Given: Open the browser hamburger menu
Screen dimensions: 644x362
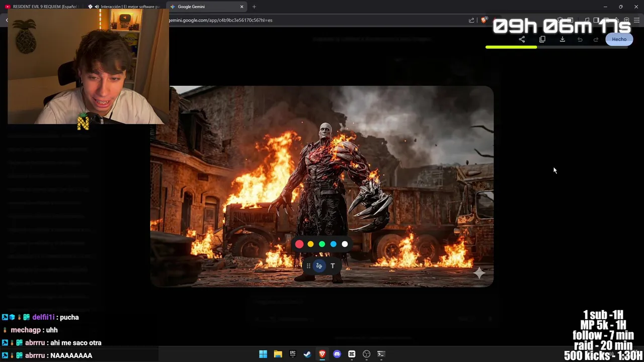Looking at the screenshot, I should 637,20.
